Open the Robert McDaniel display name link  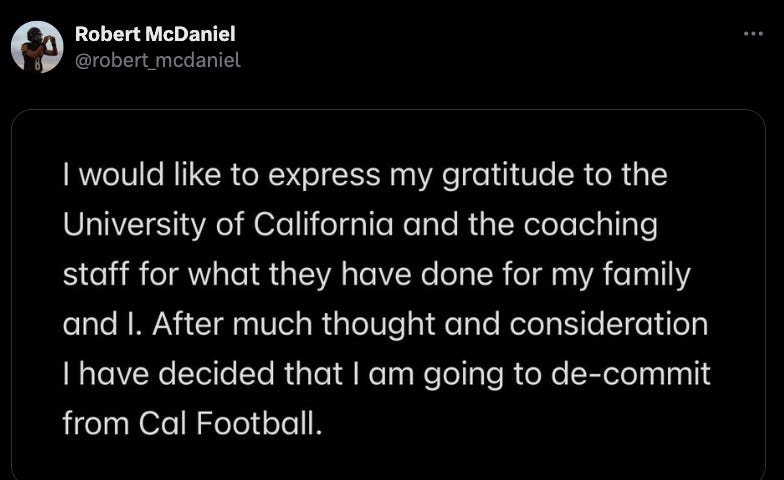(155, 34)
